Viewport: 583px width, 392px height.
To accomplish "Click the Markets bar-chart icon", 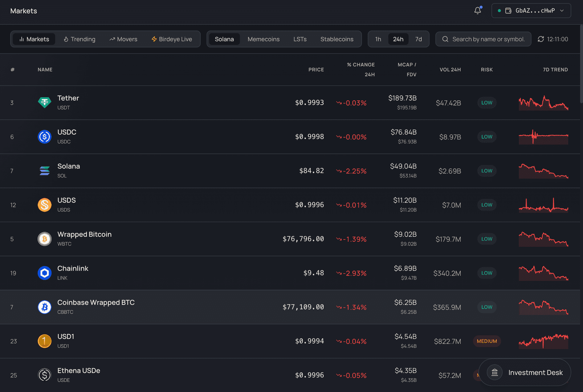I will [x=22, y=39].
